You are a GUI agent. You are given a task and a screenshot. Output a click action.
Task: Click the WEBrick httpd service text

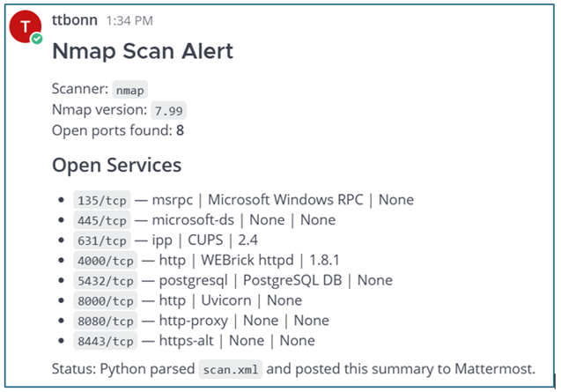247,260
